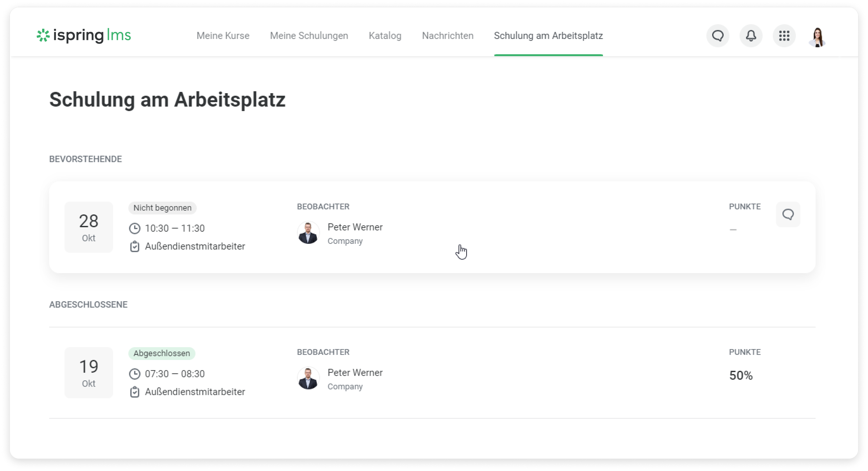This screenshot has width=868, height=471.
Task: Open Außendienstmitarbeiter checklist in completed session
Action: coord(195,392)
